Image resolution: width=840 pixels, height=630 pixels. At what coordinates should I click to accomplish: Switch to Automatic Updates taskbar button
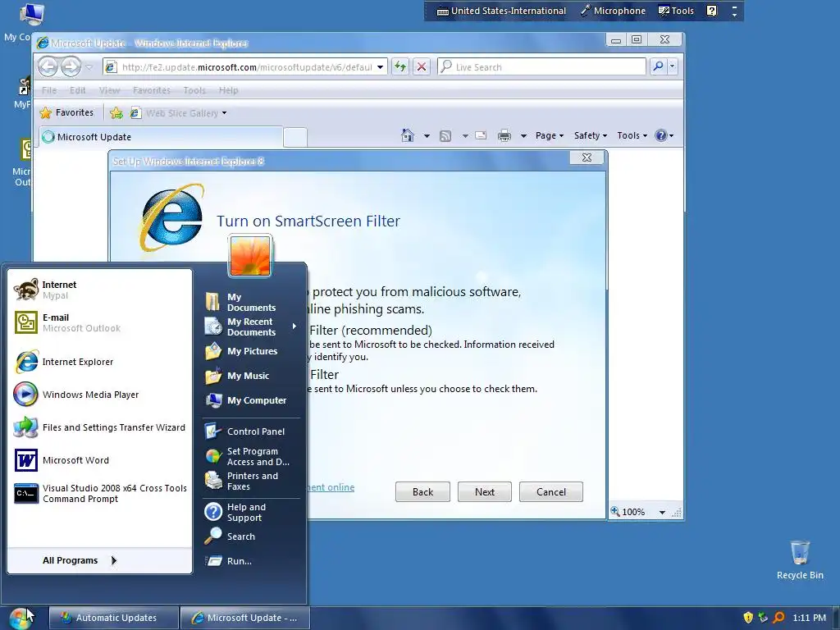tap(114, 618)
